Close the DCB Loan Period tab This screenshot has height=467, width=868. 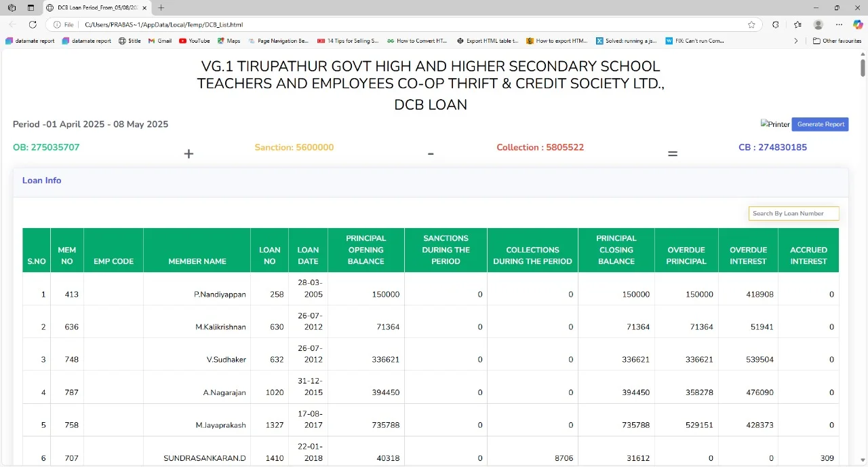point(144,7)
